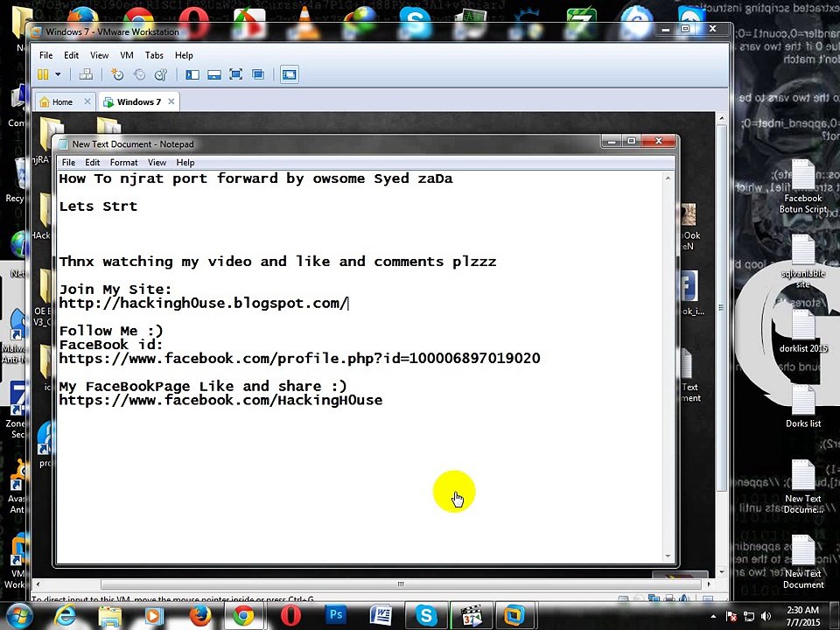840x630 pixels.
Task: Close the Home tab
Action: coord(87,101)
